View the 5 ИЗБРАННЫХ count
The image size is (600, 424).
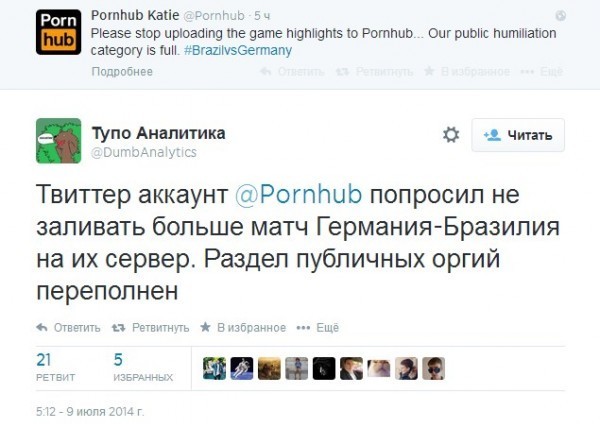143,367
